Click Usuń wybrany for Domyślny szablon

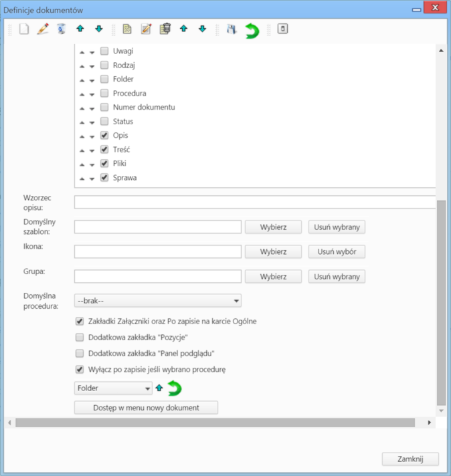337,227
